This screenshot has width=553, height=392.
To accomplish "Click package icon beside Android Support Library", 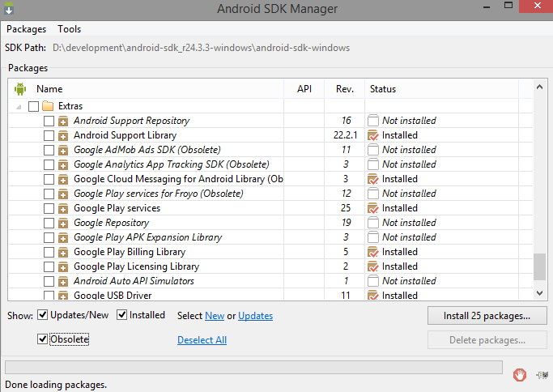I will tap(63, 135).
